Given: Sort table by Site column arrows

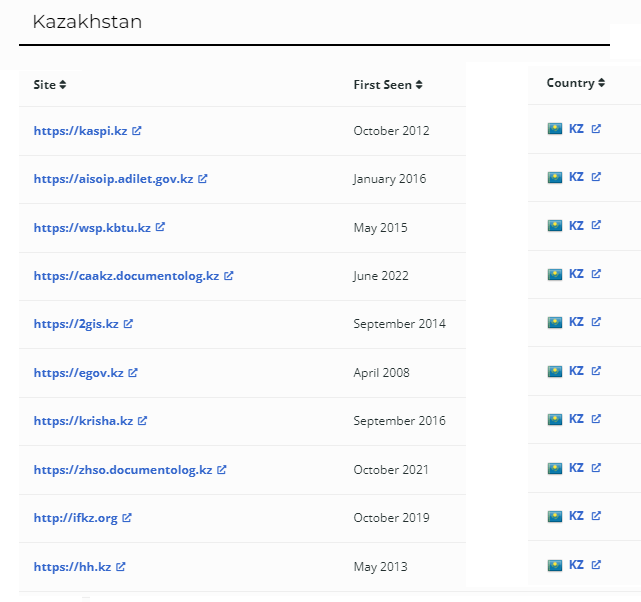Looking at the screenshot, I should click(63, 85).
